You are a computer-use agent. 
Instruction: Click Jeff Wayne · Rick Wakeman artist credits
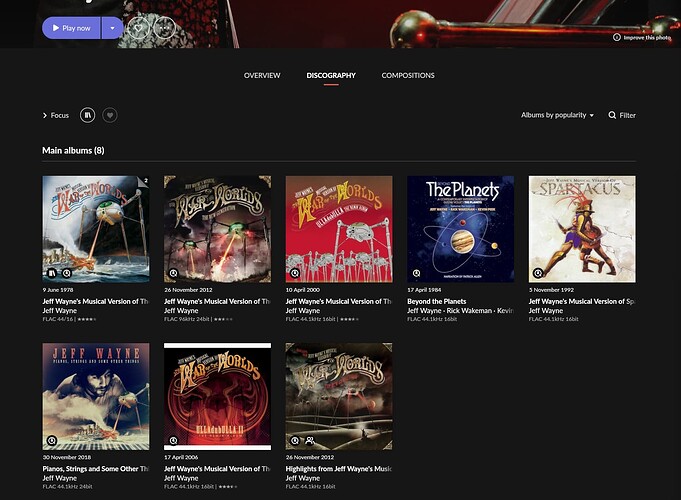click(x=460, y=311)
